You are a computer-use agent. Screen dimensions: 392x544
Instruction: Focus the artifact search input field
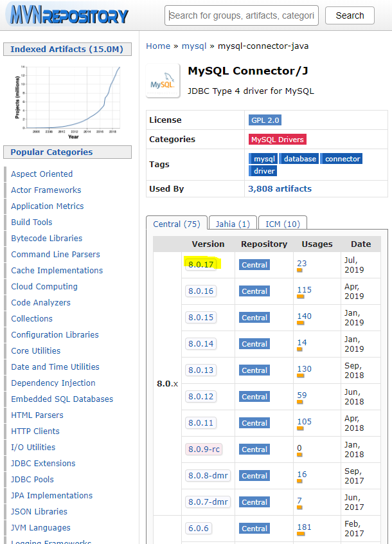click(242, 15)
